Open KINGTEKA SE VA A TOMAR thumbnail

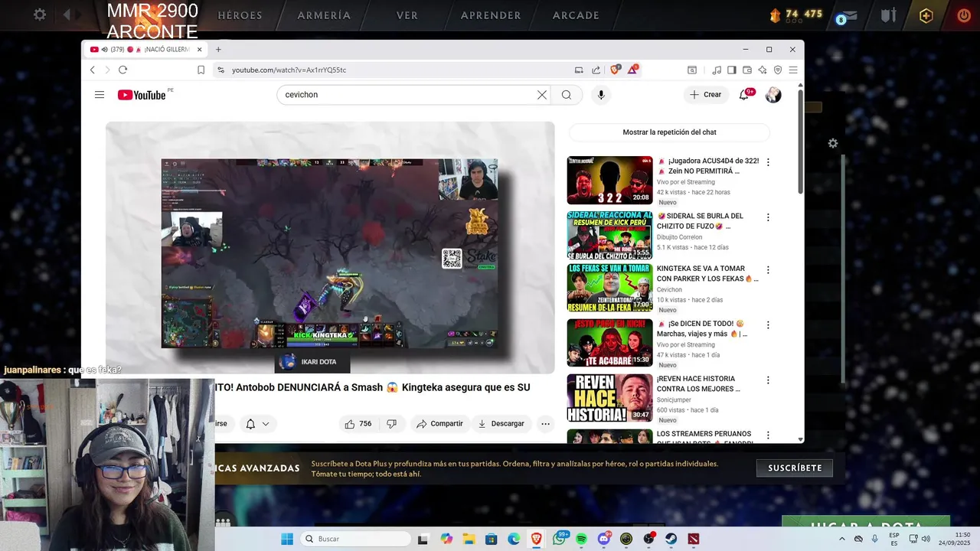tap(609, 288)
